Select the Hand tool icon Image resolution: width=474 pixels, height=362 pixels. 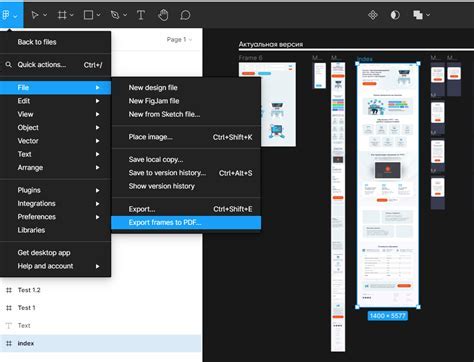(163, 15)
